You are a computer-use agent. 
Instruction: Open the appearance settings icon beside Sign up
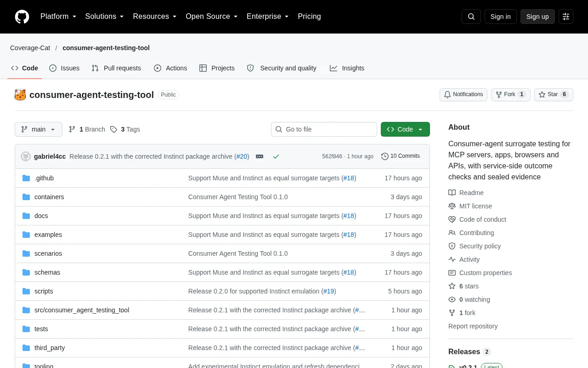coord(566,17)
